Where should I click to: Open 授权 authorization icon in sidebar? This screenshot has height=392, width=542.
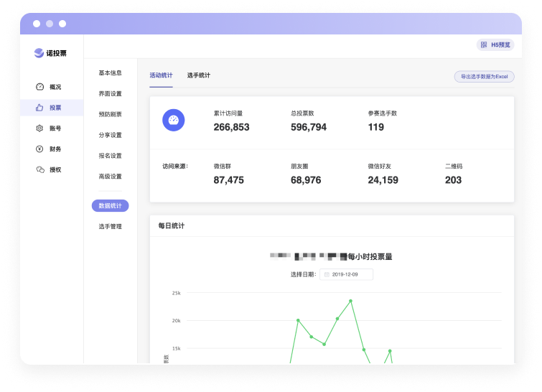click(39, 169)
